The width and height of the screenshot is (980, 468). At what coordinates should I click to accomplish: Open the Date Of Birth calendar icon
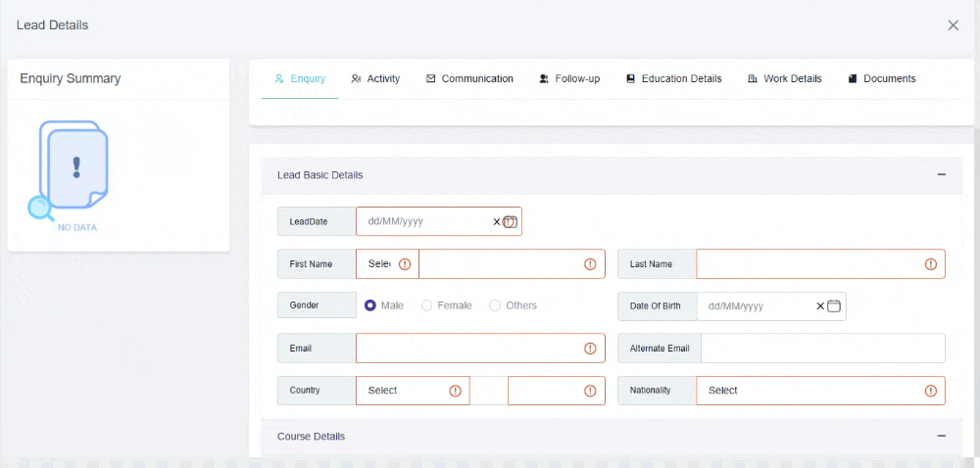tap(834, 305)
